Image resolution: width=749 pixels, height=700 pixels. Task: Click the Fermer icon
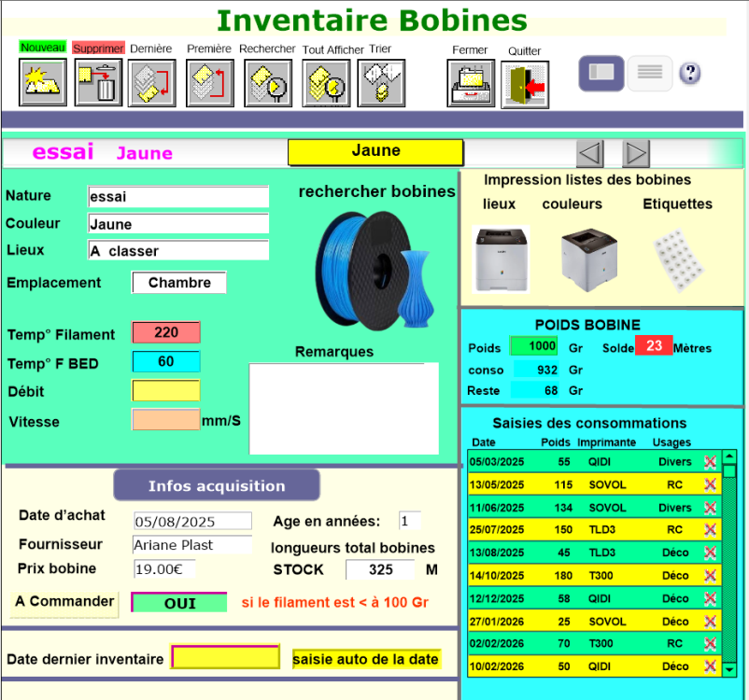(471, 83)
